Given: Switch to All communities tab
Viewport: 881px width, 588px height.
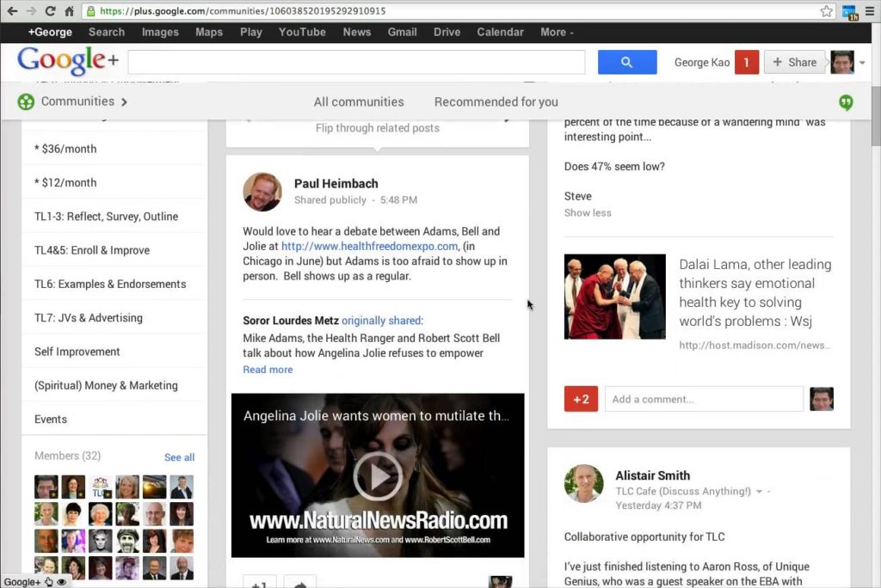Looking at the screenshot, I should (359, 101).
